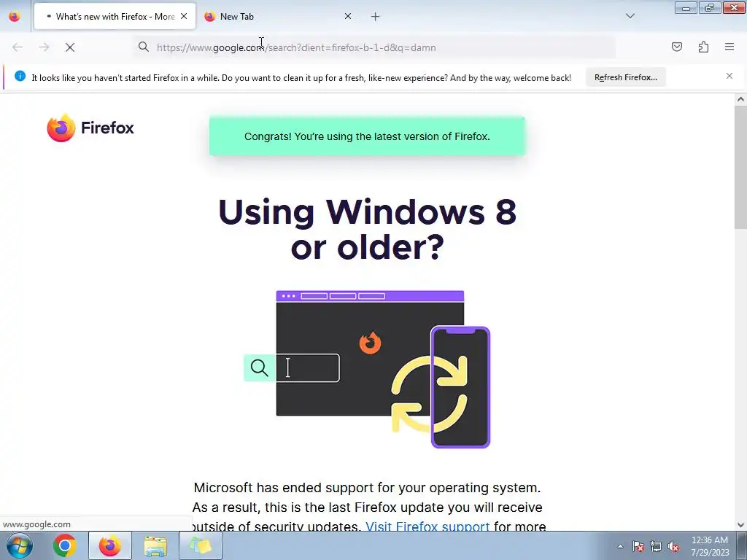Focus the address bar URL field
The width and height of the screenshot is (747, 560).
click(x=376, y=47)
